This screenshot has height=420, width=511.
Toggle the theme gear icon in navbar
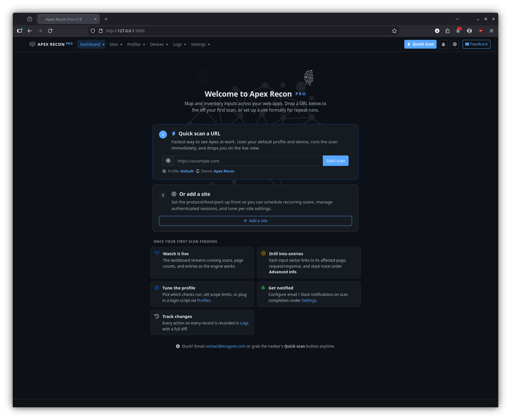click(x=455, y=44)
